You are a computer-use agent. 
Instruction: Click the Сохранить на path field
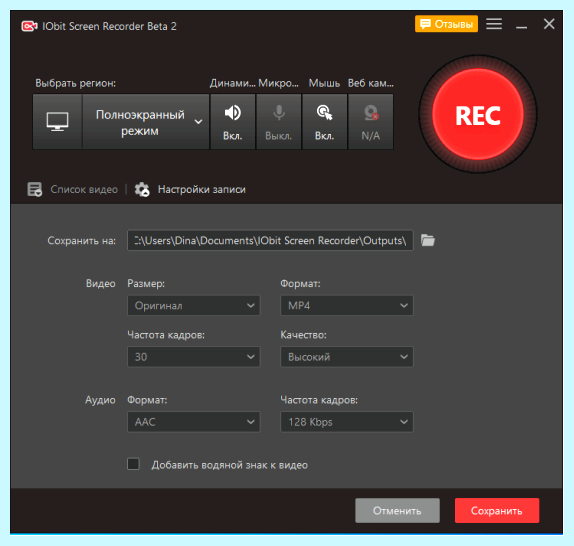click(x=270, y=240)
